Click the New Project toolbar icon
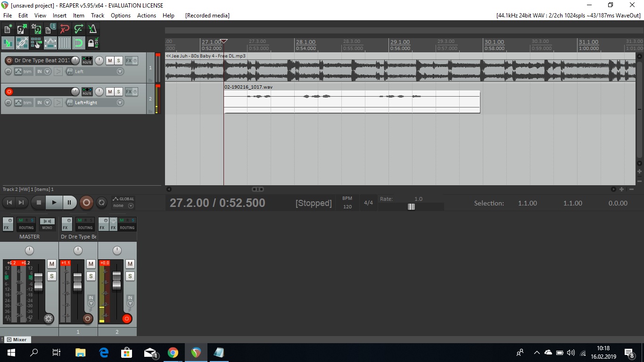644x362 pixels. click(x=8, y=29)
